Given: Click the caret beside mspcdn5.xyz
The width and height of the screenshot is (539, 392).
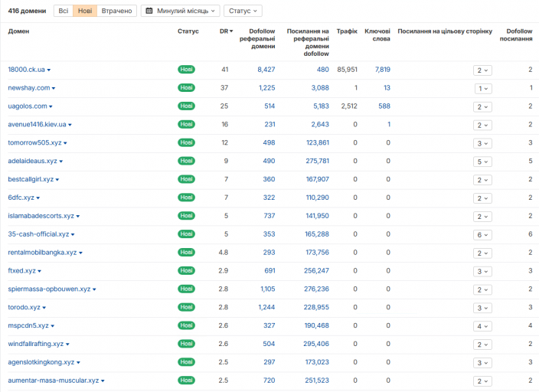Looking at the screenshot, I should (53, 326).
